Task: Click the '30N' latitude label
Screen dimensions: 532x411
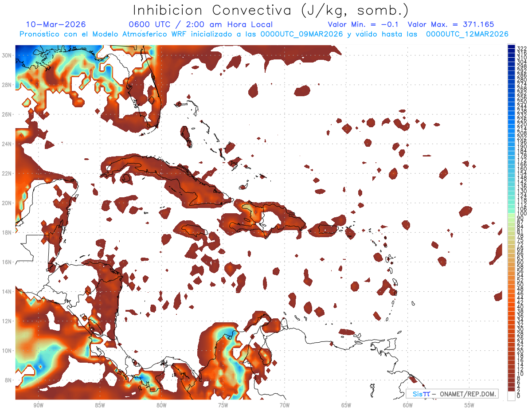Action: (x=7, y=55)
